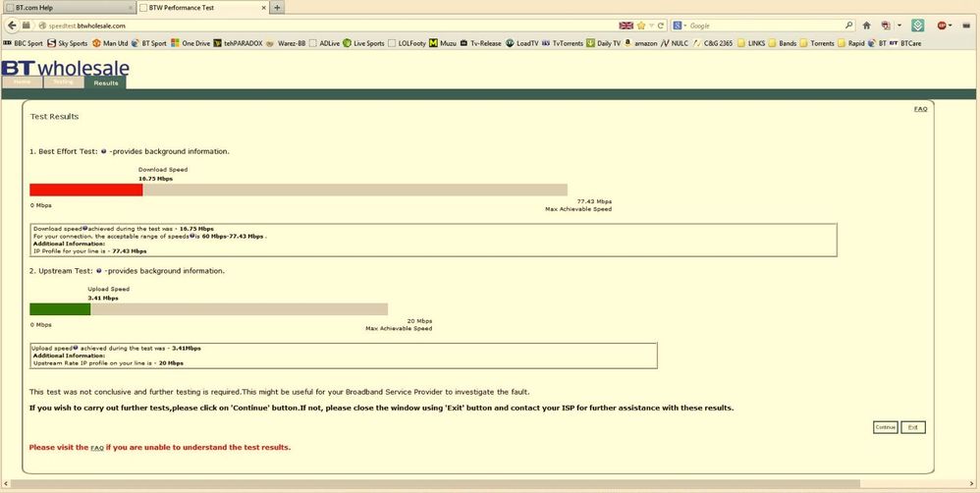Open the Live Sports bookmark
This screenshot has height=493, width=980.
(363, 43)
